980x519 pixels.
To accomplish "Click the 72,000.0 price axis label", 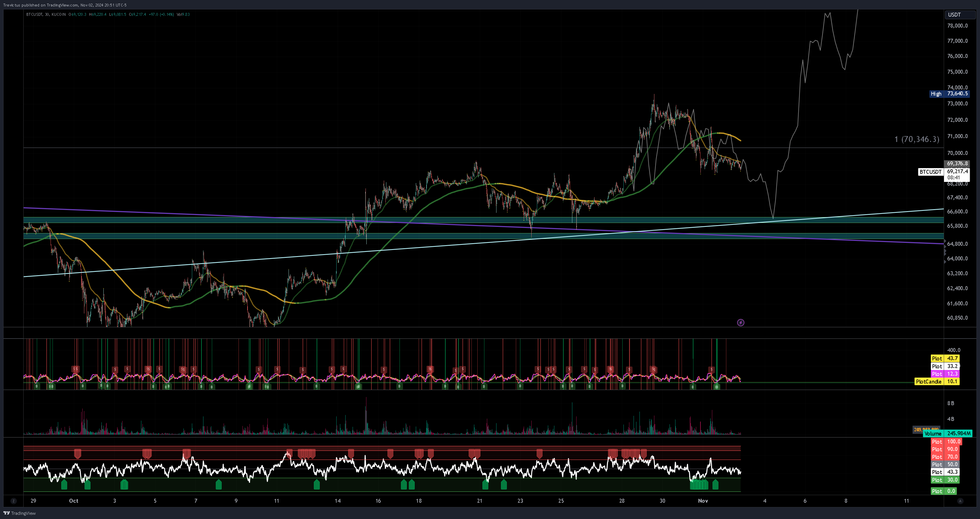I will pos(957,120).
